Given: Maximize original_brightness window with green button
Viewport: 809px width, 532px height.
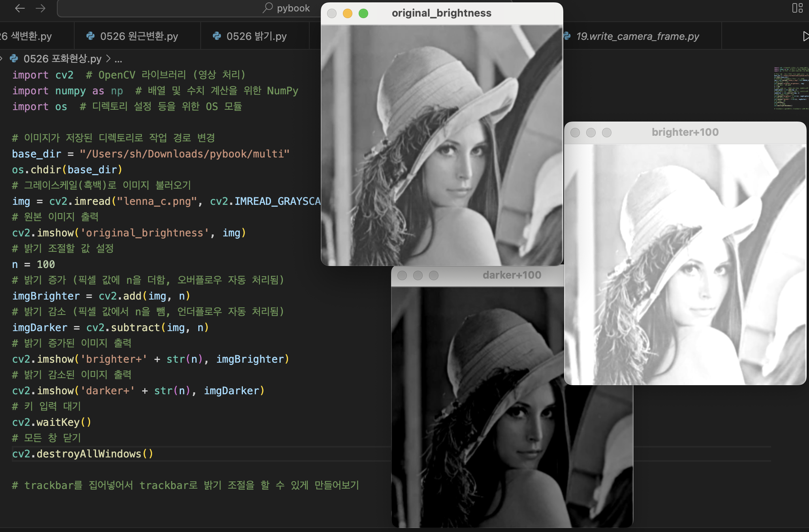Looking at the screenshot, I should pyautogui.click(x=363, y=13).
